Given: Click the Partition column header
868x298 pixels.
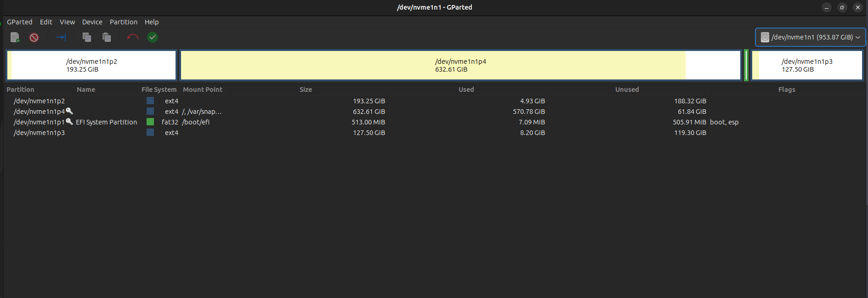Looking at the screenshot, I should click(39, 90).
